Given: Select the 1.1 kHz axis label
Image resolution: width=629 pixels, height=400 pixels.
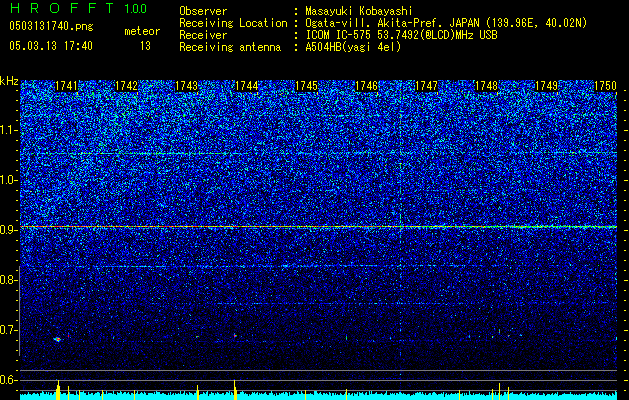Looking at the screenshot, I should pos(7,130).
